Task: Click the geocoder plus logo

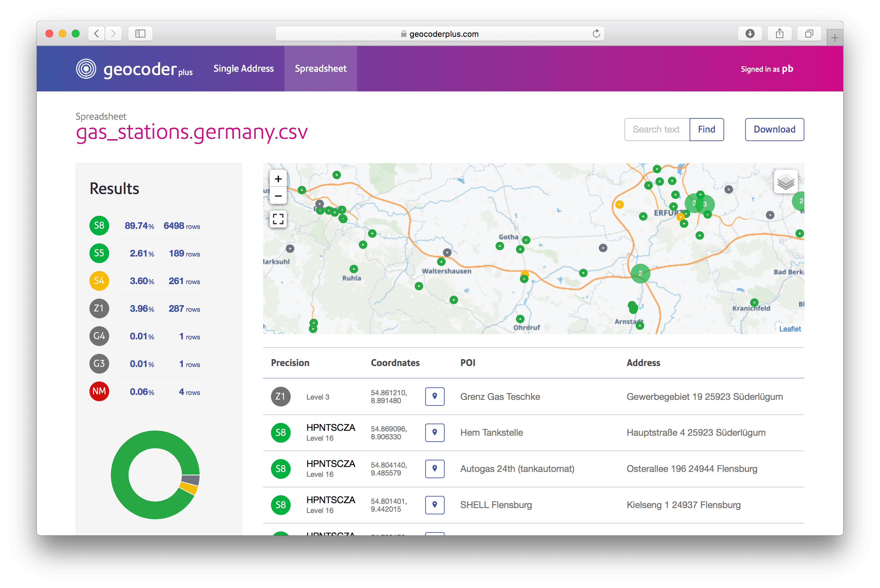Action: point(134,69)
